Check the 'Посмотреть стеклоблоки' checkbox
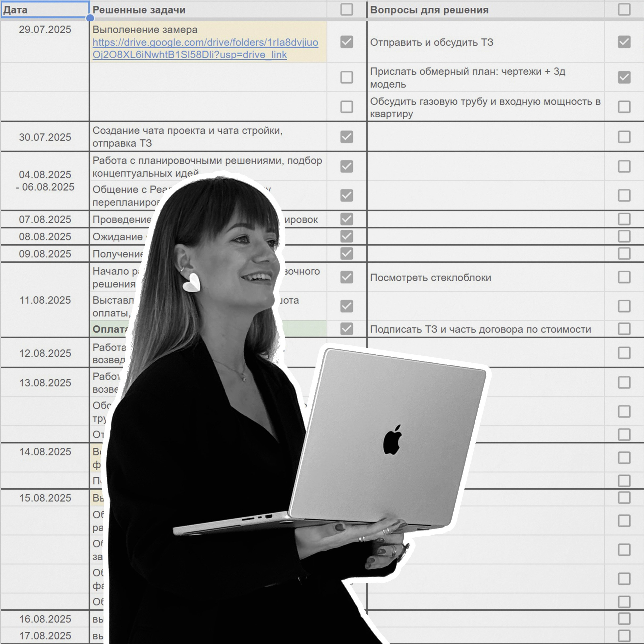Image resolution: width=644 pixels, height=644 pixels. [x=624, y=277]
